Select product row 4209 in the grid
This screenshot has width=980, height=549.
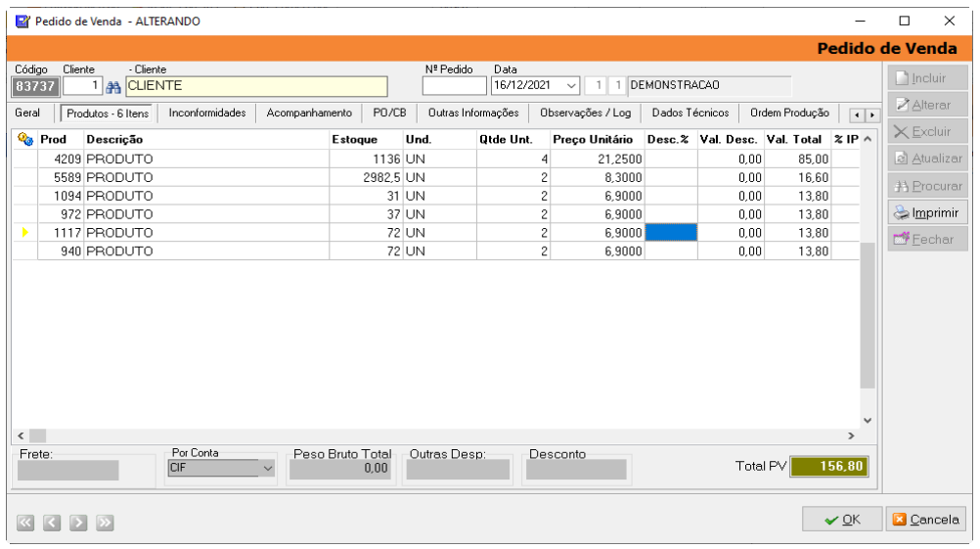point(117,159)
